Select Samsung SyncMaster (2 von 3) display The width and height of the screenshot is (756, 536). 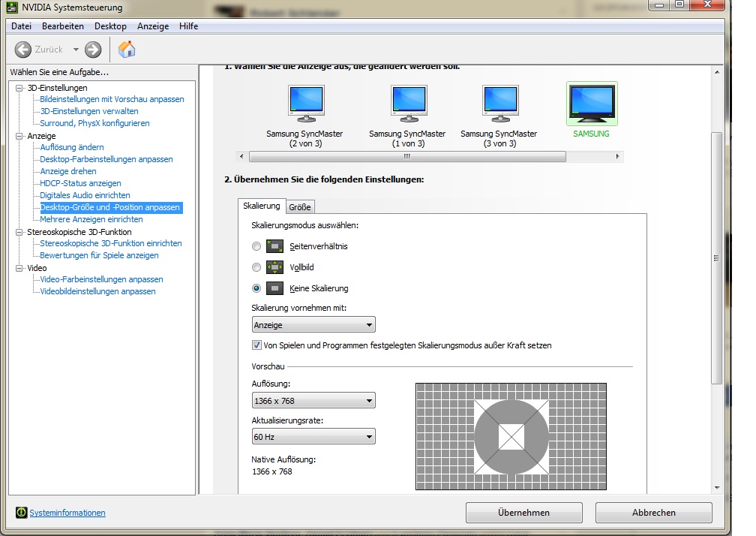point(304,116)
